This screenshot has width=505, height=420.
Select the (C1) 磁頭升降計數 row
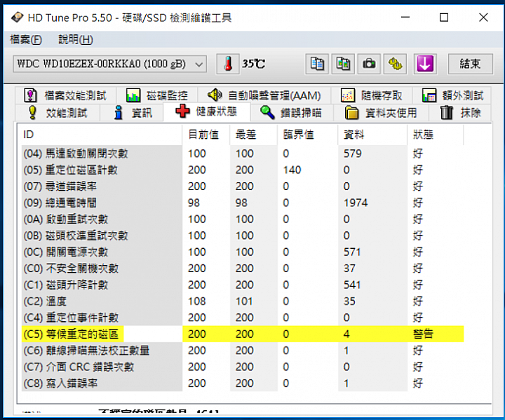pyautogui.click(x=243, y=285)
